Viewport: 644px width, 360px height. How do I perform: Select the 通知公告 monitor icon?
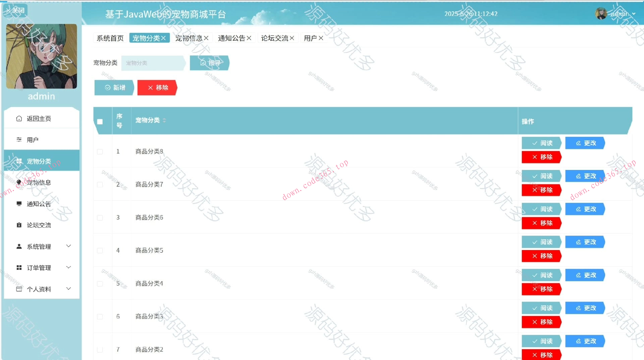[19, 203]
